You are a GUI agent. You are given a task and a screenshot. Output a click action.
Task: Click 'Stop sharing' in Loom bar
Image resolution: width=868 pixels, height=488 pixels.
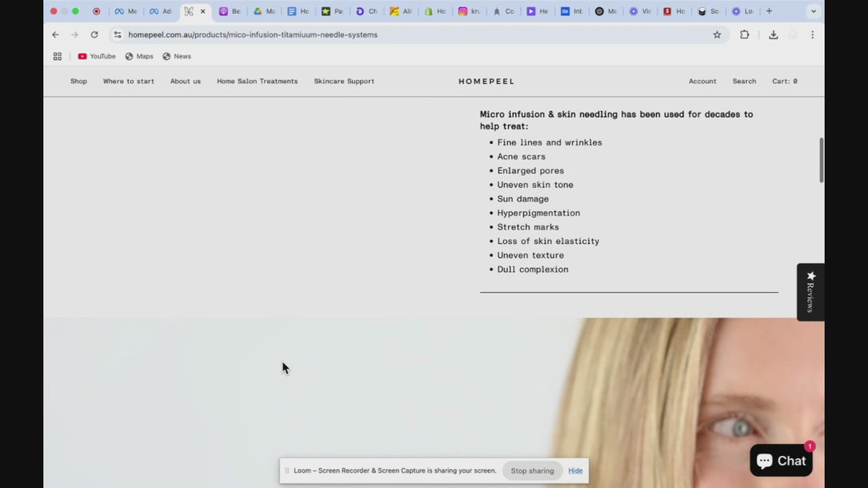532,471
